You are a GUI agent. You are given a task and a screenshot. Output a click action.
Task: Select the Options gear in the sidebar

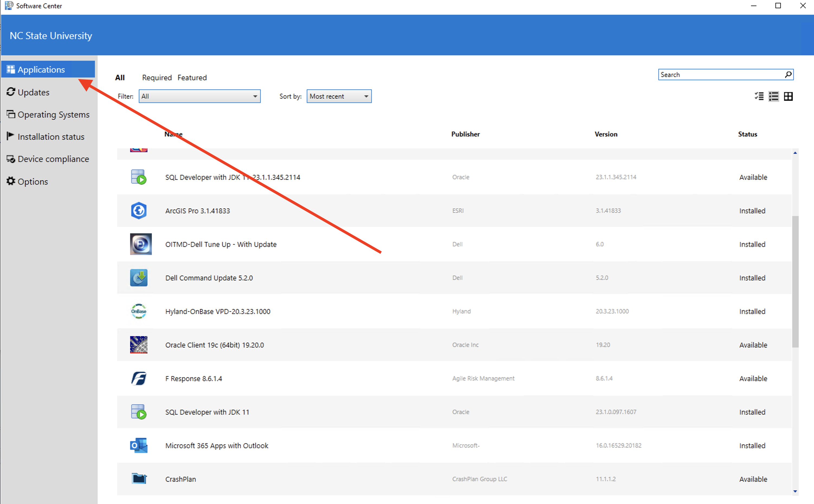pyautogui.click(x=33, y=181)
